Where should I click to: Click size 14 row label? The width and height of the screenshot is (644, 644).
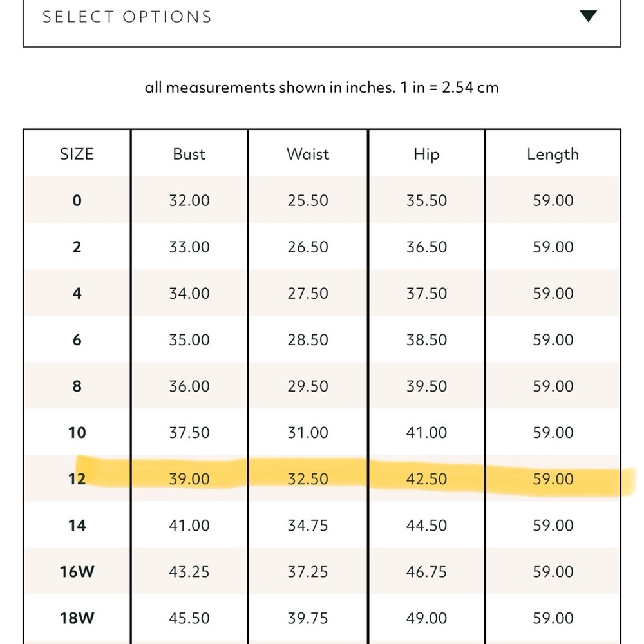pyautogui.click(x=77, y=526)
